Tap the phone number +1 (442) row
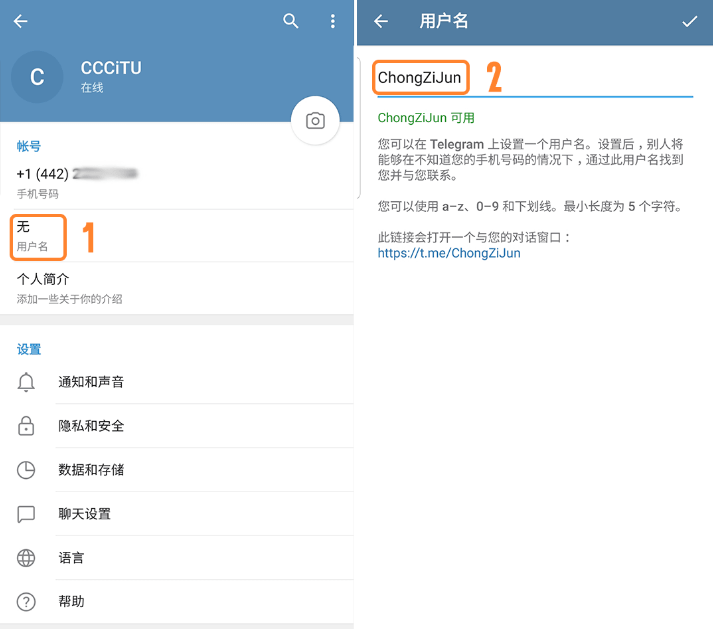 pyautogui.click(x=177, y=183)
